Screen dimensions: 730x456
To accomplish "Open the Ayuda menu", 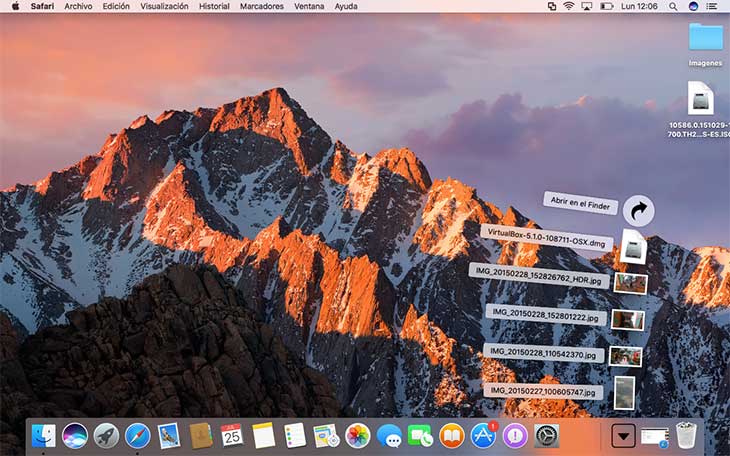I will pos(346,6).
